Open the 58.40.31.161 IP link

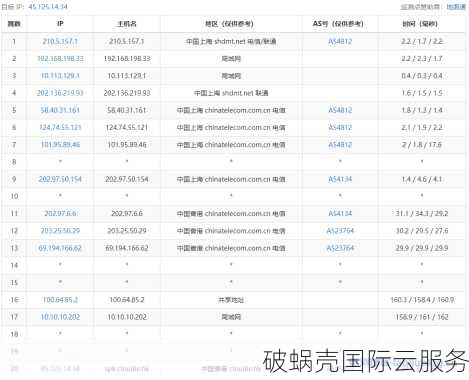click(60, 110)
